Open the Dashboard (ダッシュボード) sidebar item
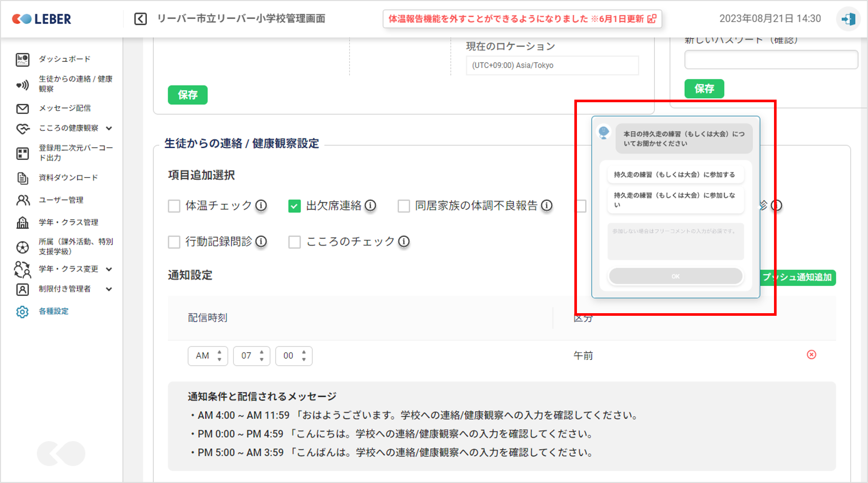 (x=64, y=59)
